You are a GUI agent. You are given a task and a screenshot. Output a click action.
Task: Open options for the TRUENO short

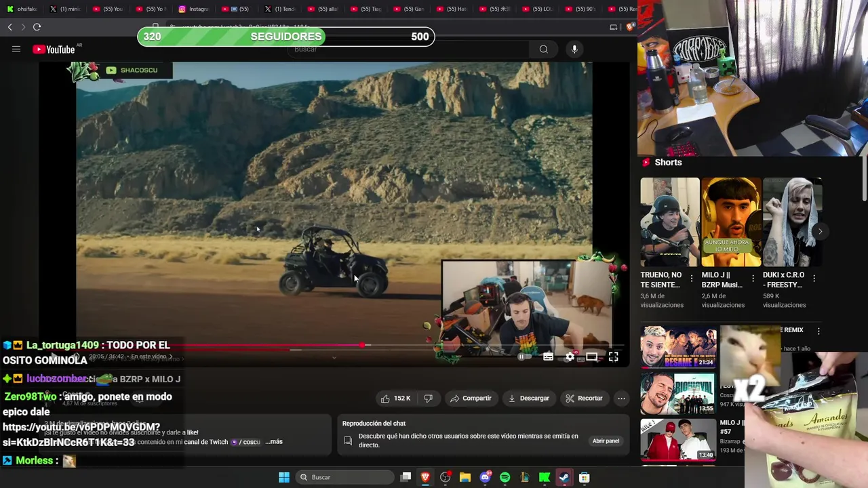tap(692, 279)
